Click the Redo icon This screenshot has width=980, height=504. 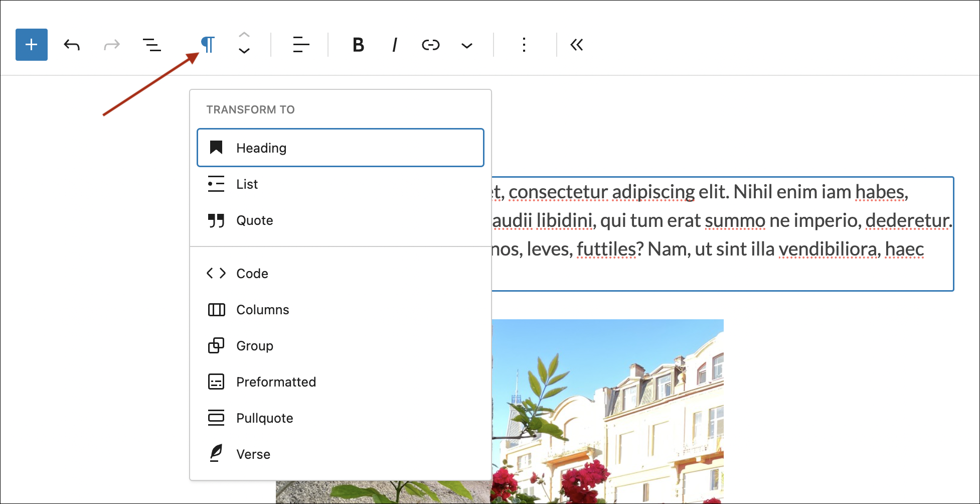click(111, 45)
